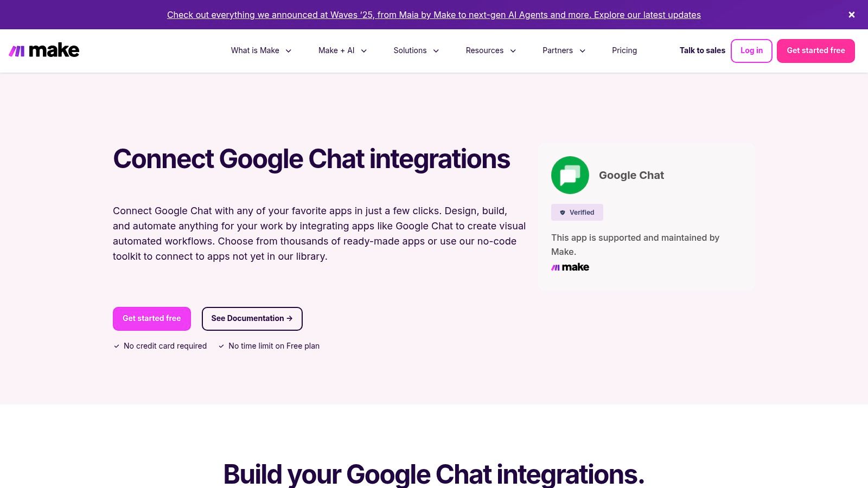Click the checkmark beside No time limit

point(221,345)
